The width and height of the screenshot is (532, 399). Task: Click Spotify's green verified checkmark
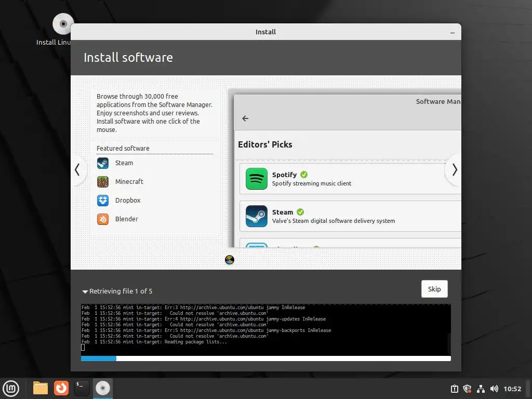(304, 175)
